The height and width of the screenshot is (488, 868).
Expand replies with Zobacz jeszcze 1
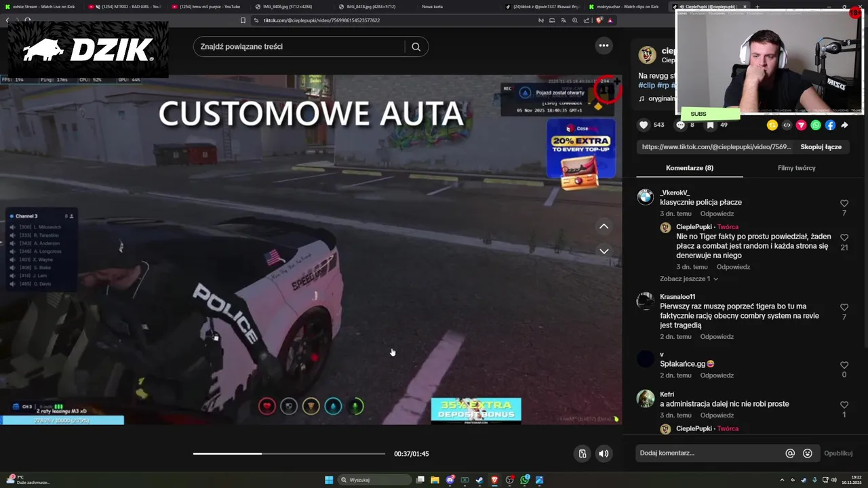[689, 279]
